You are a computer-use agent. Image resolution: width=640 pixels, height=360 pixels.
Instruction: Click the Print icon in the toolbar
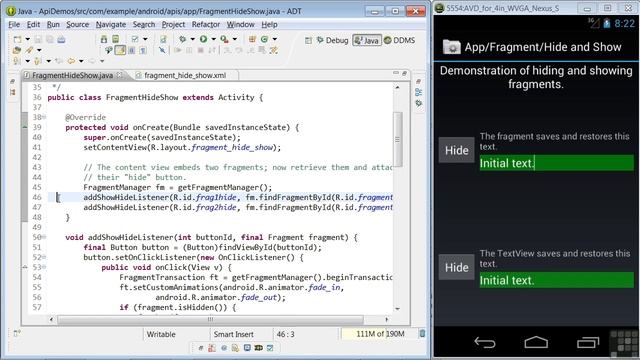pyautogui.click(x=61, y=40)
